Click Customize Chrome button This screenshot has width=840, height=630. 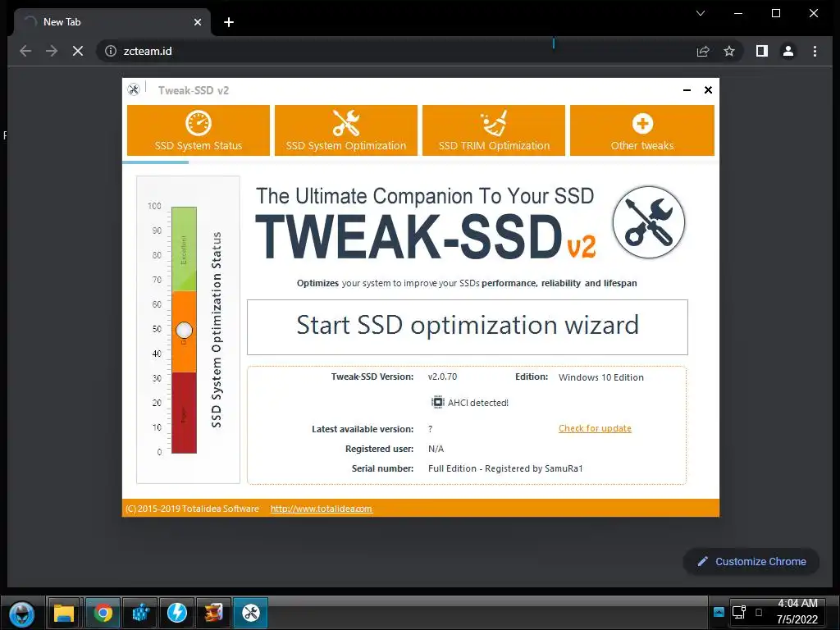pos(751,561)
